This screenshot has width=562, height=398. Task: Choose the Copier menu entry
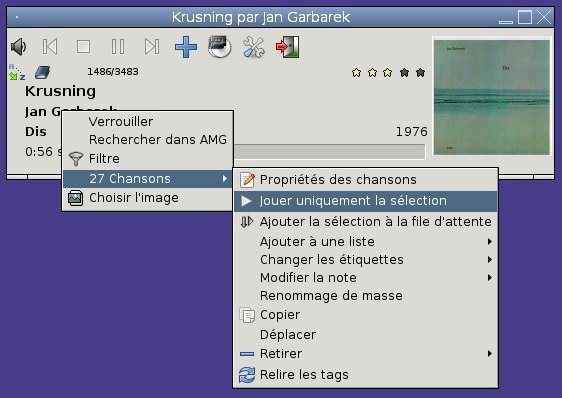(366, 315)
